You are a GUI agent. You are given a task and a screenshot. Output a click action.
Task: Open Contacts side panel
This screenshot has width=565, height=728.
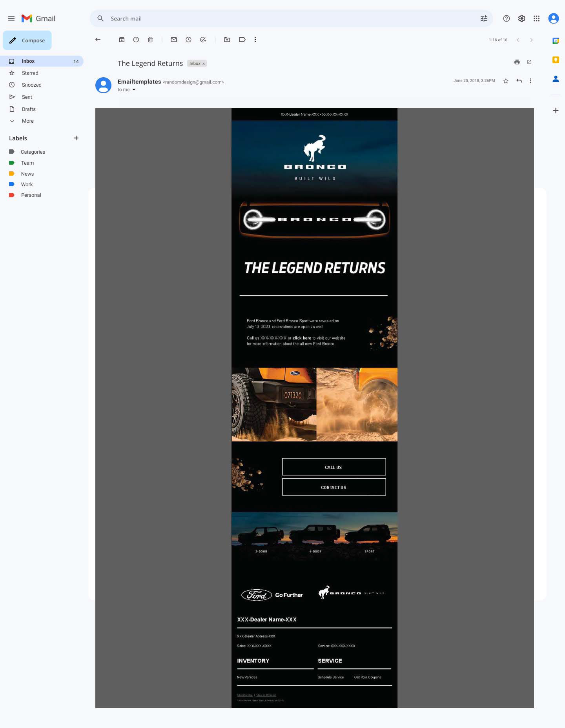click(x=556, y=79)
